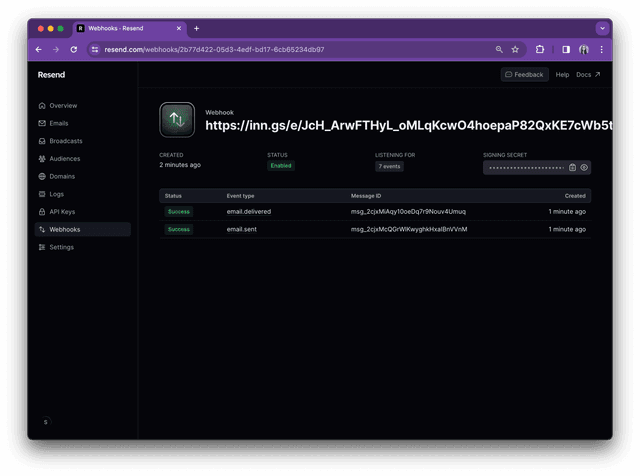This screenshot has height=476, width=640.
Task: Navigate to Domains
Action: pyautogui.click(x=57, y=176)
